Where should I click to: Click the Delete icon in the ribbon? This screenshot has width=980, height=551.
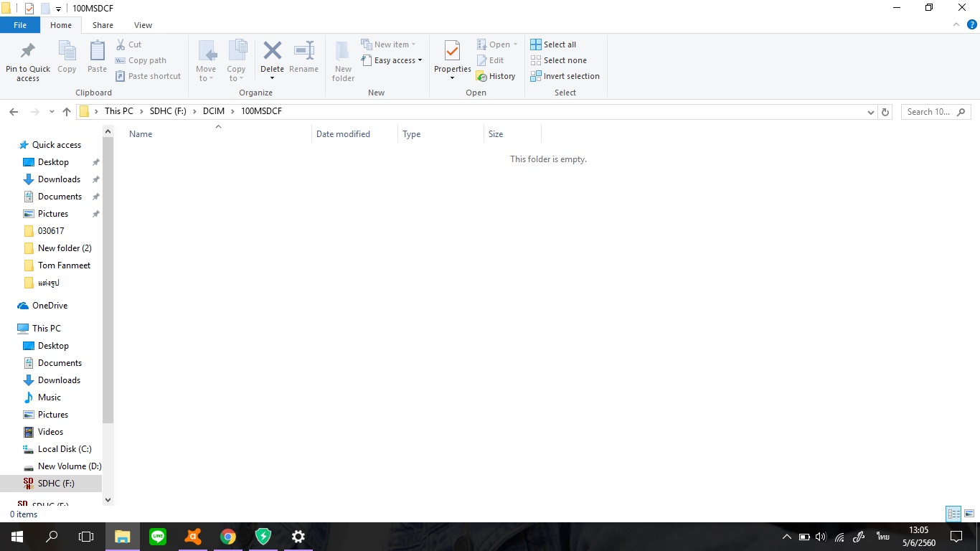(272, 52)
